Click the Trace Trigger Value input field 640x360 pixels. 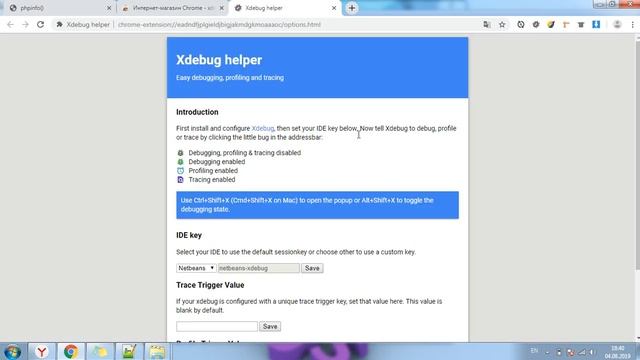tap(217, 327)
